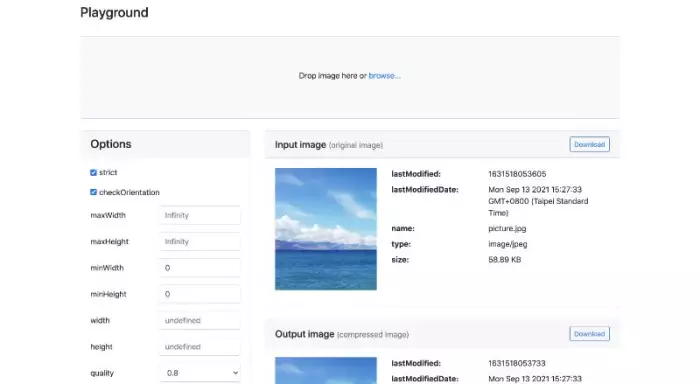Click the input image thumbnail
This screenshot has height=384, width=700.
[x=326, y=229]
